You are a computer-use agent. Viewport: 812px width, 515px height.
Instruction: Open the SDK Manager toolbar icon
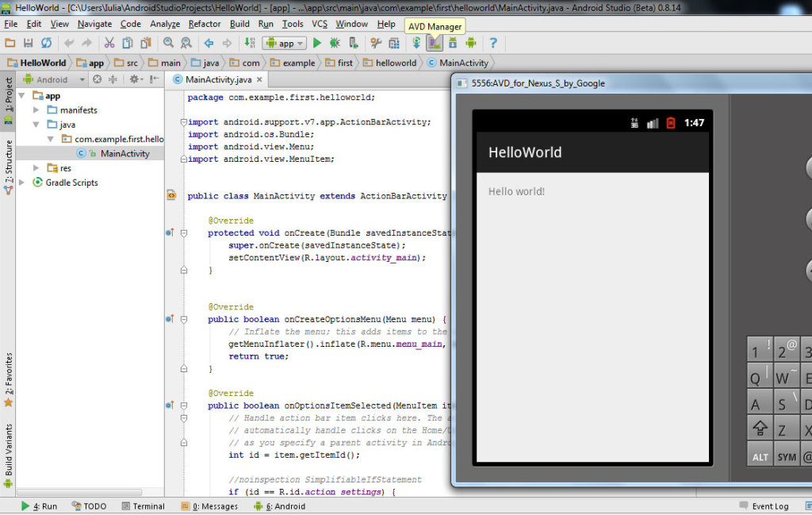453,44
